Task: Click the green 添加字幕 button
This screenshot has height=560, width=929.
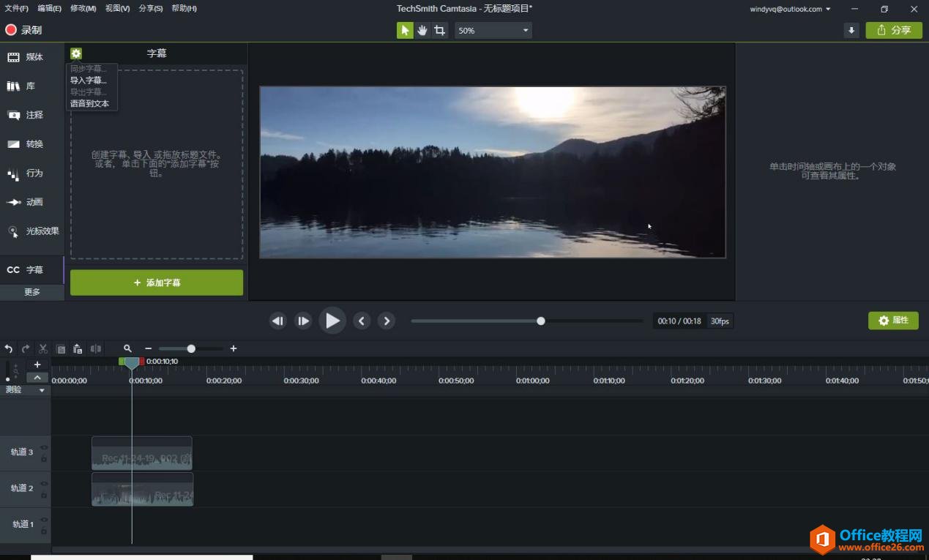Action: (157, 283)
